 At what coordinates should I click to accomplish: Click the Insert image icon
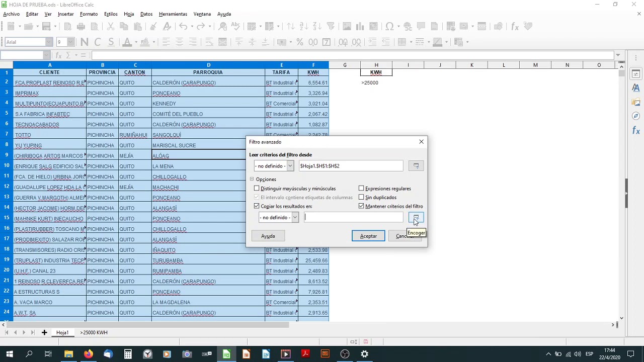coord(347,26)
